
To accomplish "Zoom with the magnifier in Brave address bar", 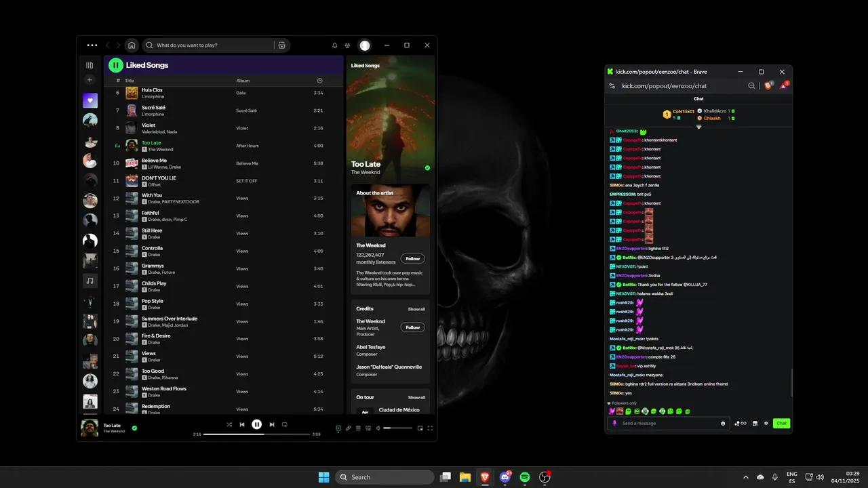I will tap(751, 86).
